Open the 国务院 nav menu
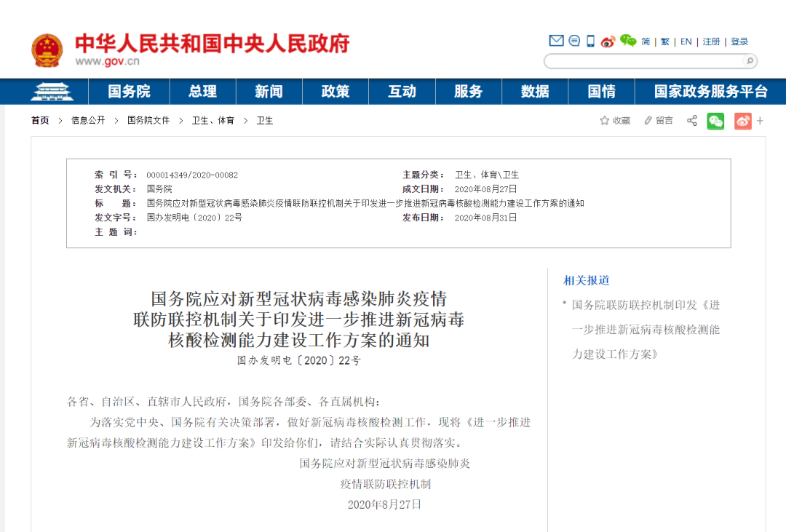The width and height of the screenshot is (786, 532). (129, 91)
